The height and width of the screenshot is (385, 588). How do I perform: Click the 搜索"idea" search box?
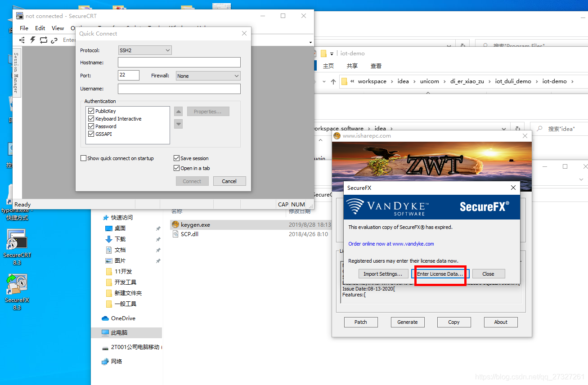pos(559,129)
